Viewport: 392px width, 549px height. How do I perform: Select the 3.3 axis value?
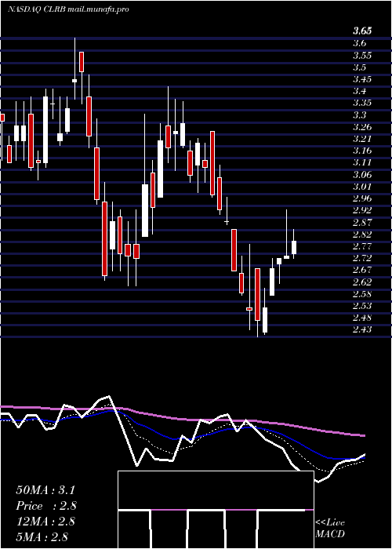360,115
